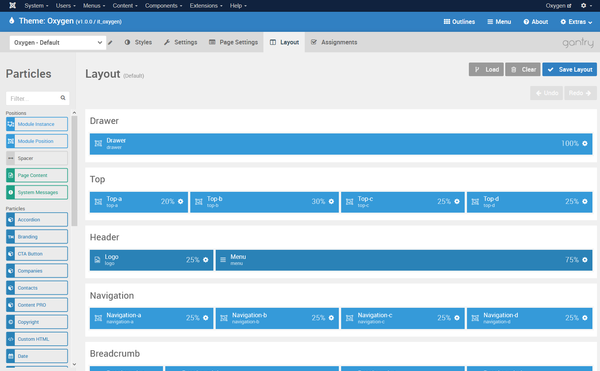Open settings gear for Navigation-c
Screen dimensions: 600x371
[457, 318]
